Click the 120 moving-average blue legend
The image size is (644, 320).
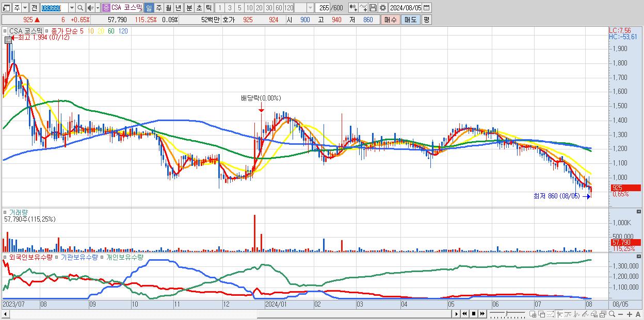click(x=123, y=31)
